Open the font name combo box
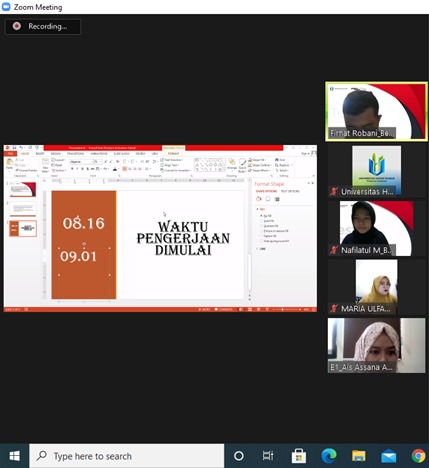Screen dimensions: 429x468 point(81,162)
